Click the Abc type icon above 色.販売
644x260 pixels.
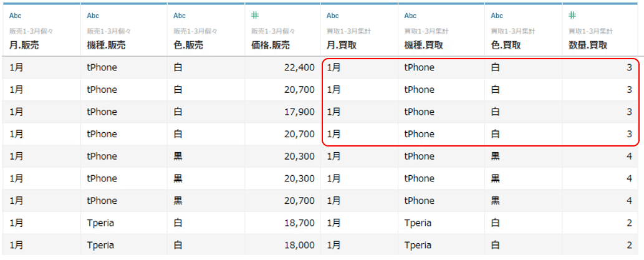(180, 16)
